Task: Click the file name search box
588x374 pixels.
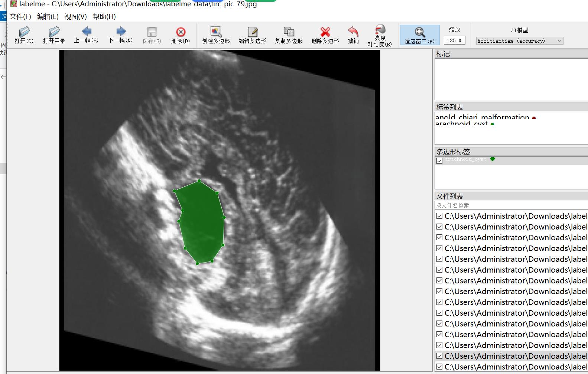Action: point(511,205)
